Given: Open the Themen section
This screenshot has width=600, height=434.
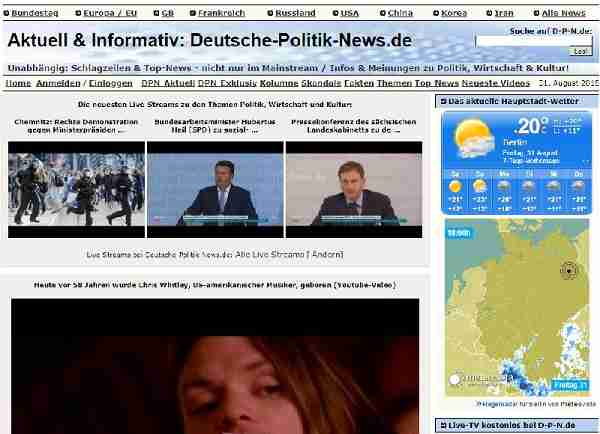Looking at the screenshot, I should (395, 83).
